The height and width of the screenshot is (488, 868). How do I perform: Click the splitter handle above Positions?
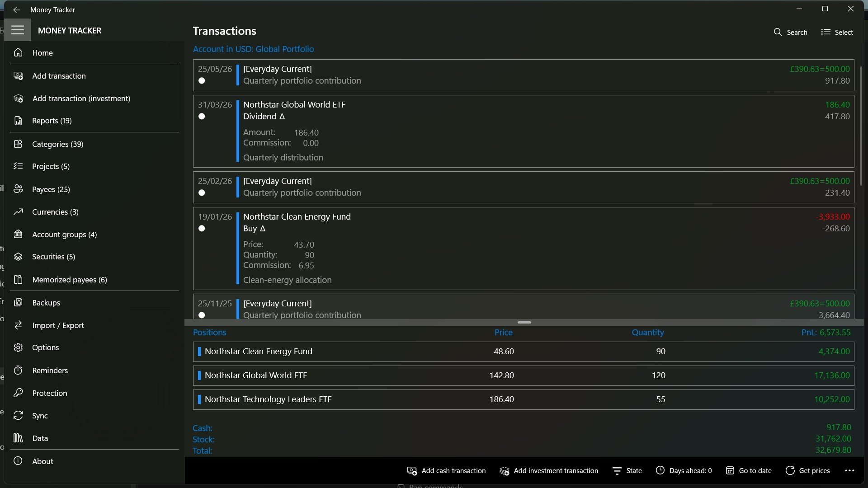coord(524,322)
